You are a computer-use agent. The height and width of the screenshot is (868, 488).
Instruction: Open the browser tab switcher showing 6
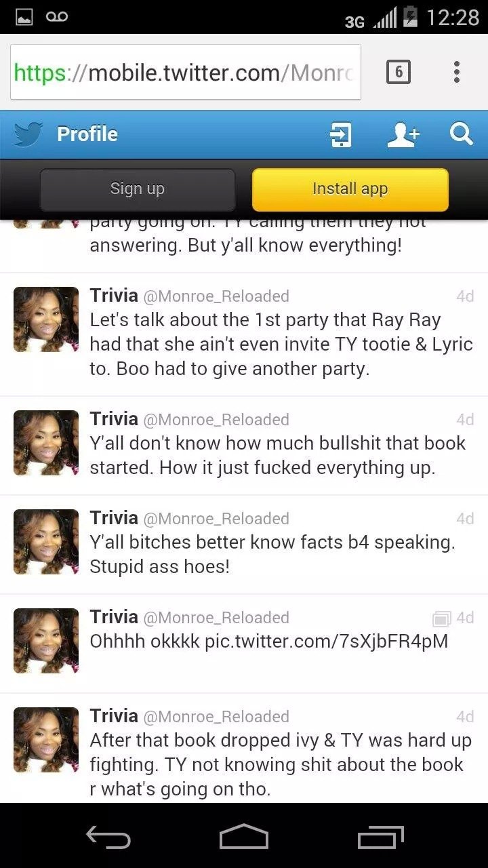pyautogui.click(x=399, y=71)
